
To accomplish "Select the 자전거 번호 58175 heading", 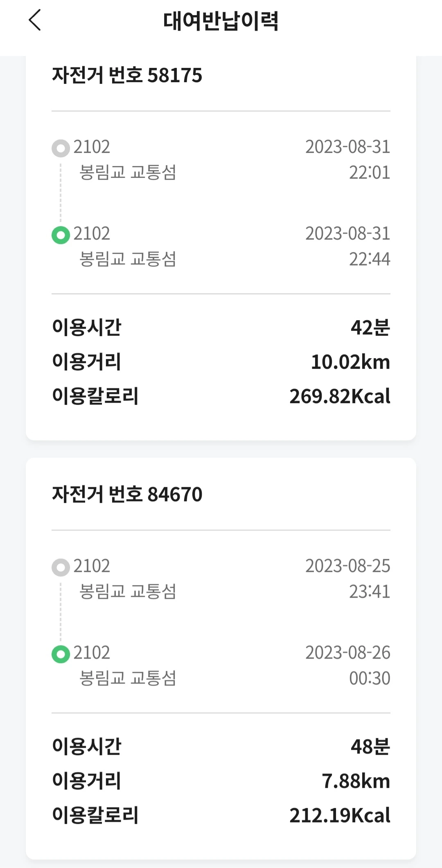I will [x=127, y=75].
